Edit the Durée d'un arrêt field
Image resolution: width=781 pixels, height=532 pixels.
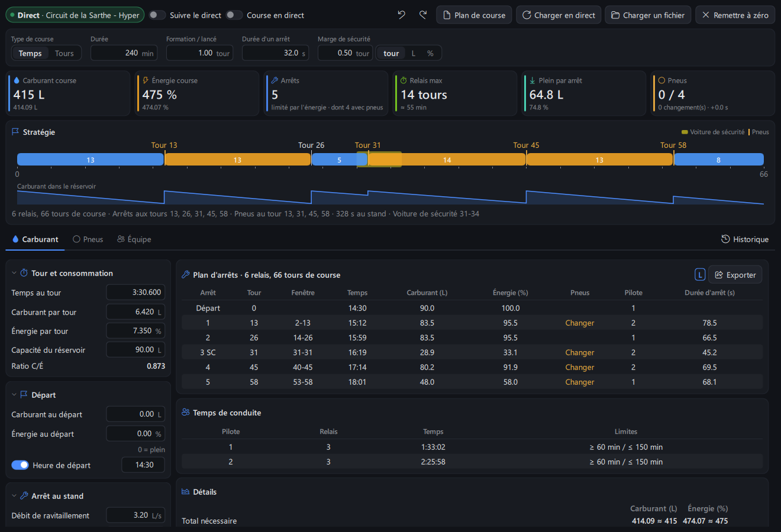click(275, 53)
